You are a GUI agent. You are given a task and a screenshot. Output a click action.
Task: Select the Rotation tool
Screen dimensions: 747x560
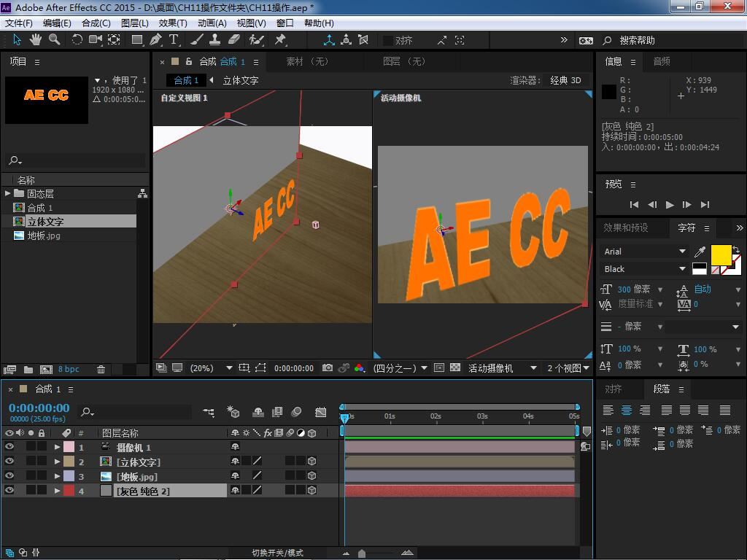click(77, 40)
